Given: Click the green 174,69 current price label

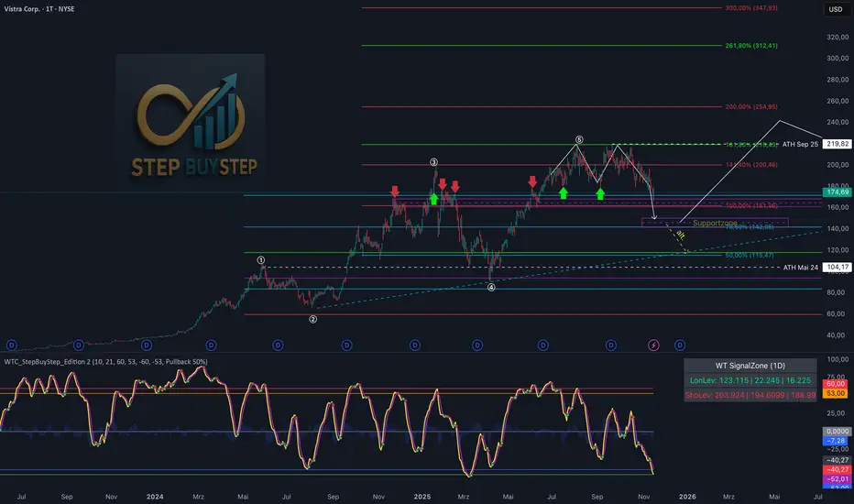Looking at the screenshot, I should tap(837, 192).
